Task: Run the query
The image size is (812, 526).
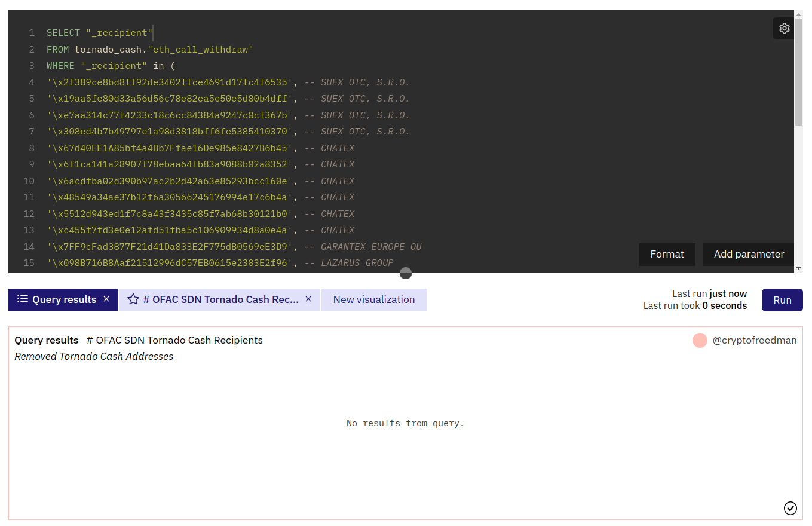Action: [782, 300]
